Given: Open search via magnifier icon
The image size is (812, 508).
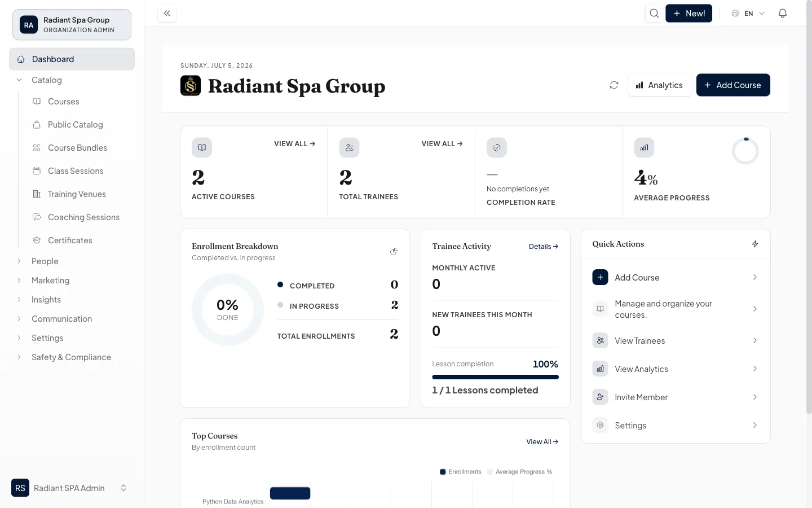Looking at the screenshot, I should coord(654,14).
